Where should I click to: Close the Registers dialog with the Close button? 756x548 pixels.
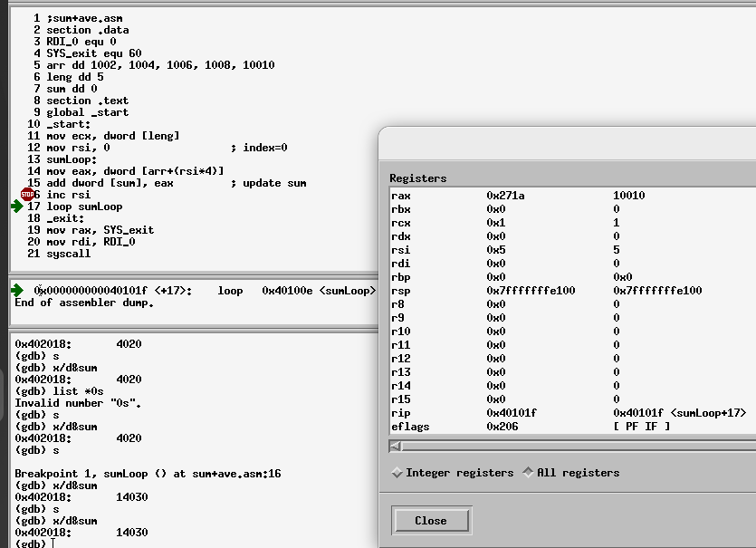431,521
